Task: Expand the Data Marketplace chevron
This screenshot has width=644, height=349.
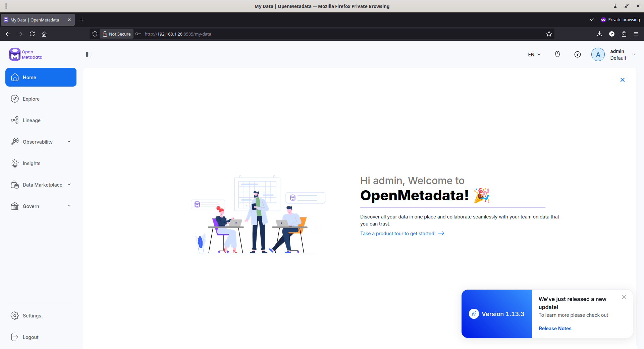Action: coord(69,185)
